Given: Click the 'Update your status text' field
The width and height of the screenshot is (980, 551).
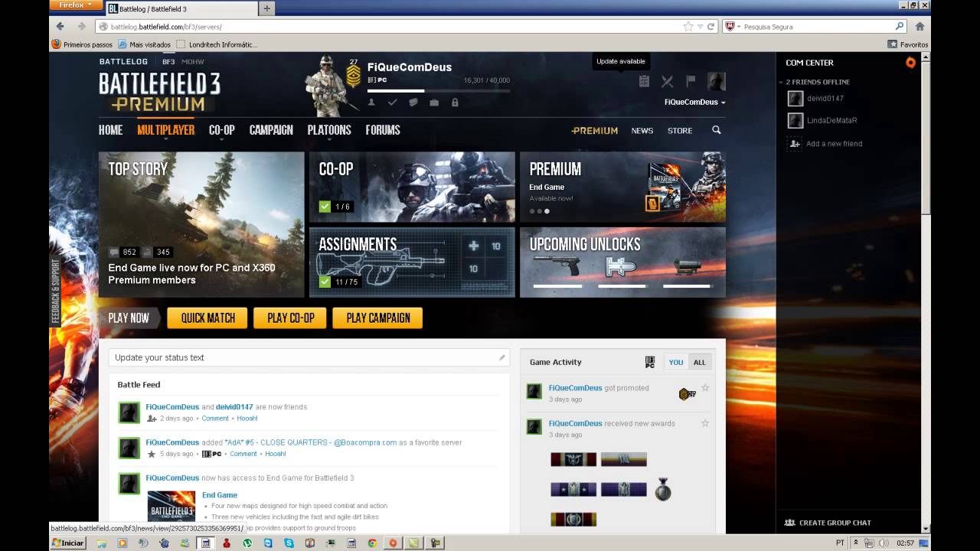Looking at the screenshot, I should pyautogui.click(x=309, y=357).
